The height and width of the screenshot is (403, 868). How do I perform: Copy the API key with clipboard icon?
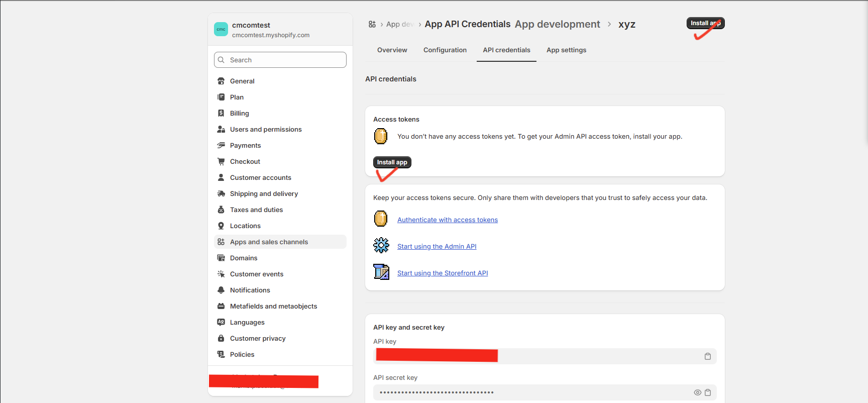pos(707,356)
